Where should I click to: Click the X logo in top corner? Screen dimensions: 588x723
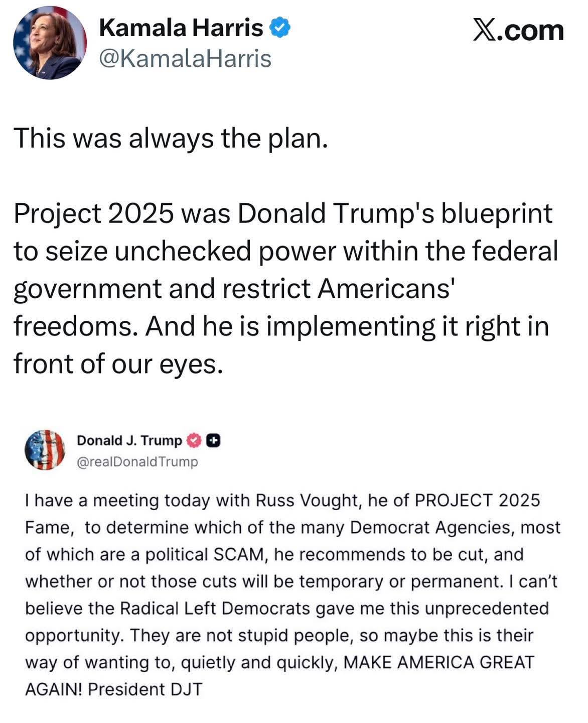coord(484,31)
